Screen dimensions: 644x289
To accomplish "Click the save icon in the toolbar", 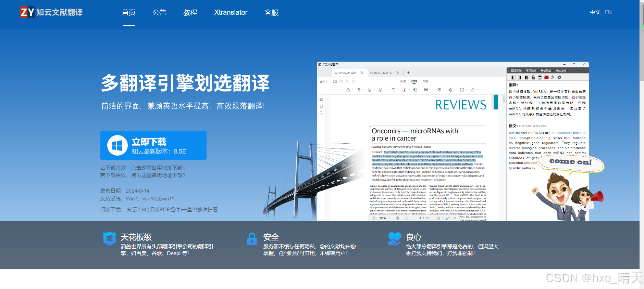I will tap(341, 81).
